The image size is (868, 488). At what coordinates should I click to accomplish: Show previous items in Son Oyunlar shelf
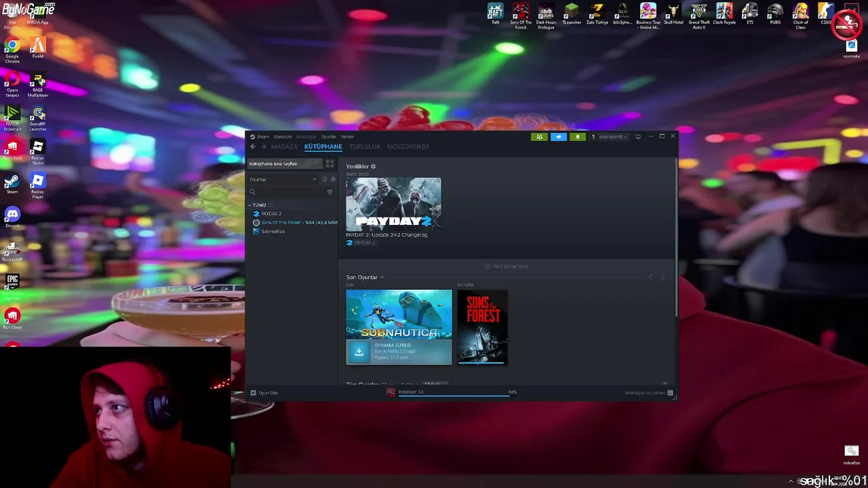point(651,277)
